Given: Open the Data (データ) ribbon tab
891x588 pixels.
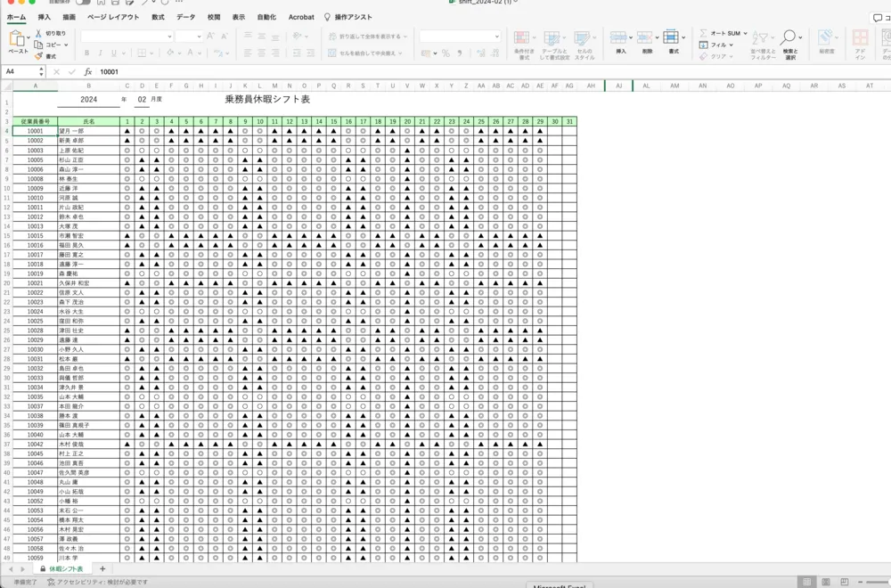Looking at the screenshot, I should (185, 17).
